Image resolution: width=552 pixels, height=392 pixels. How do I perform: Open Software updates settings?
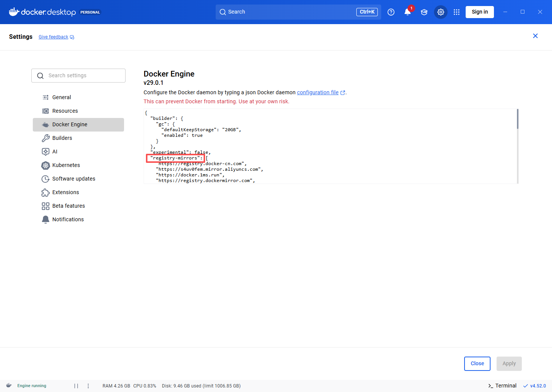point(78,179)
